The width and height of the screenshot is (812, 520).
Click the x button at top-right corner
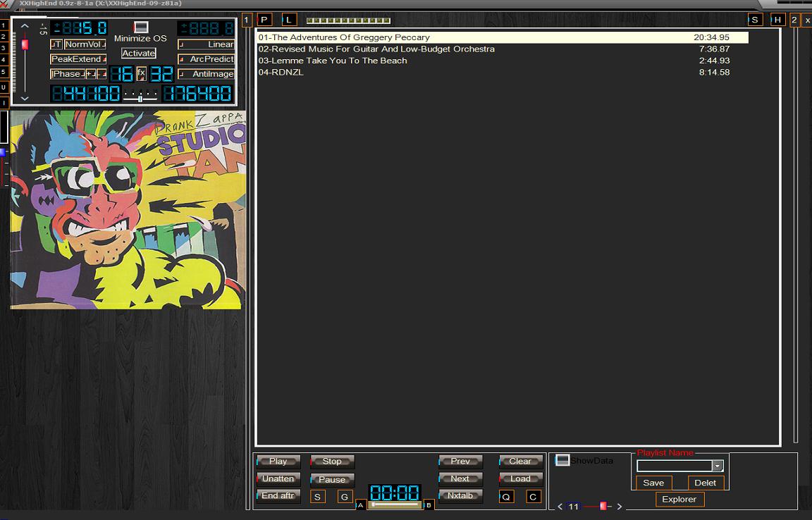[x=807, y=20]
